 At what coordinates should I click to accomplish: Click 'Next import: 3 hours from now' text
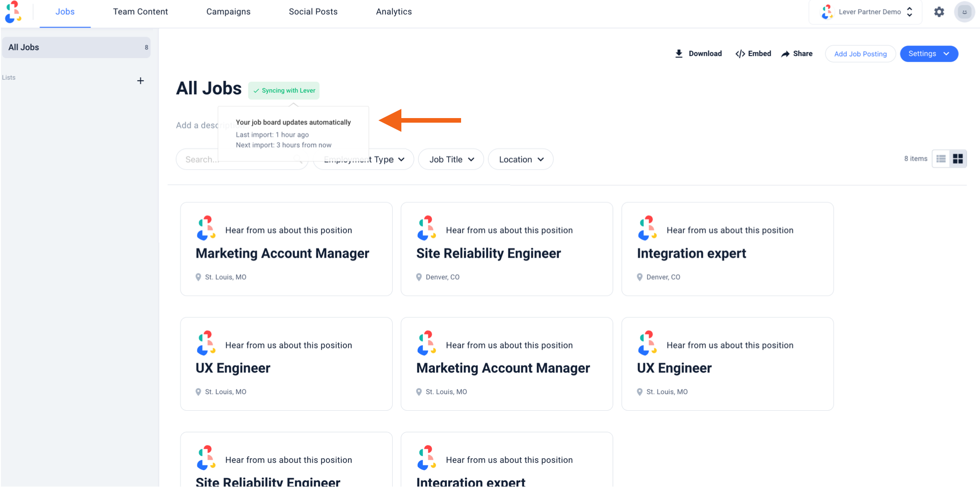pos(283,145)
